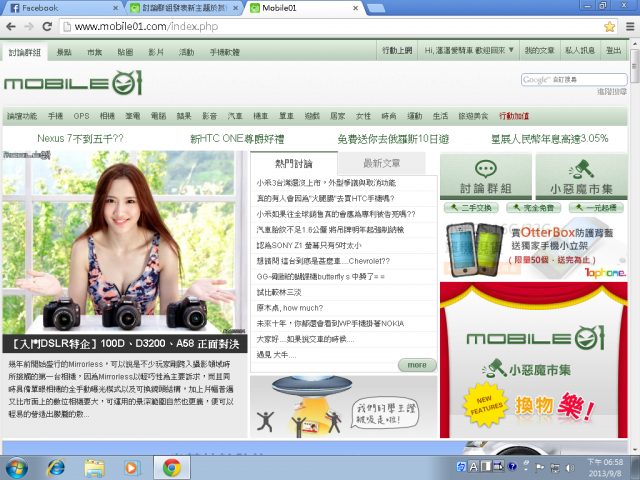Open the 試比較林三淡 thread
Screen dimensions: 640x480
(279, 293)
